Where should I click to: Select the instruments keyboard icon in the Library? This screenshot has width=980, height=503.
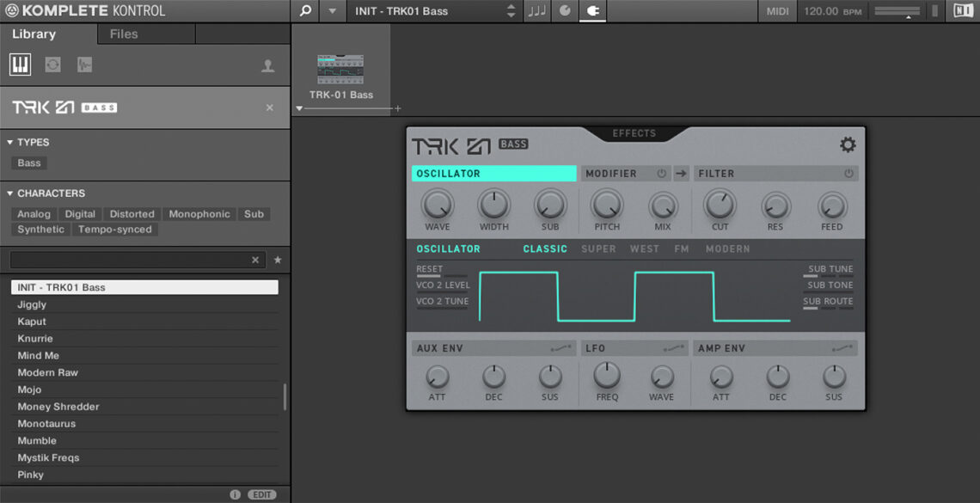pos(19,64)
